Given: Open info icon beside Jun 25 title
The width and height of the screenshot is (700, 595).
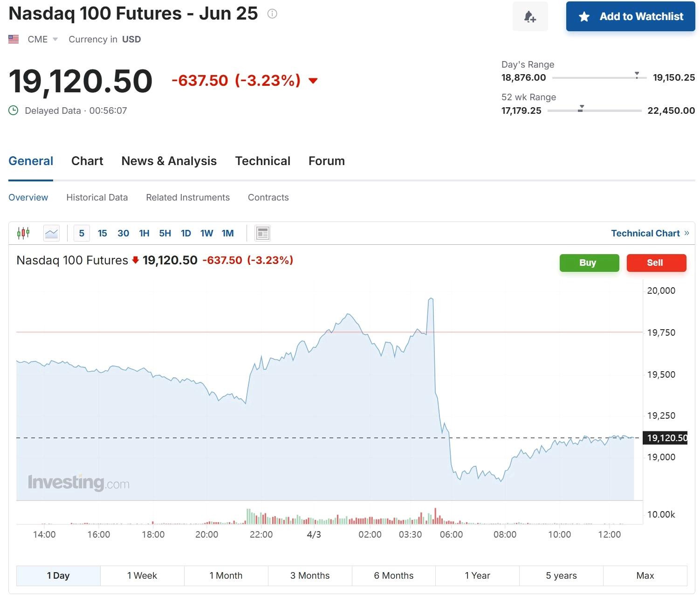Looking at the screenshot, I should (x=272, y=14).
